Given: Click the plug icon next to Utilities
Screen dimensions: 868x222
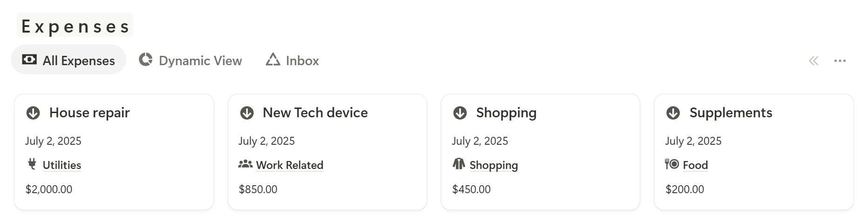Looking at the screenshot, I should [32, 164].
